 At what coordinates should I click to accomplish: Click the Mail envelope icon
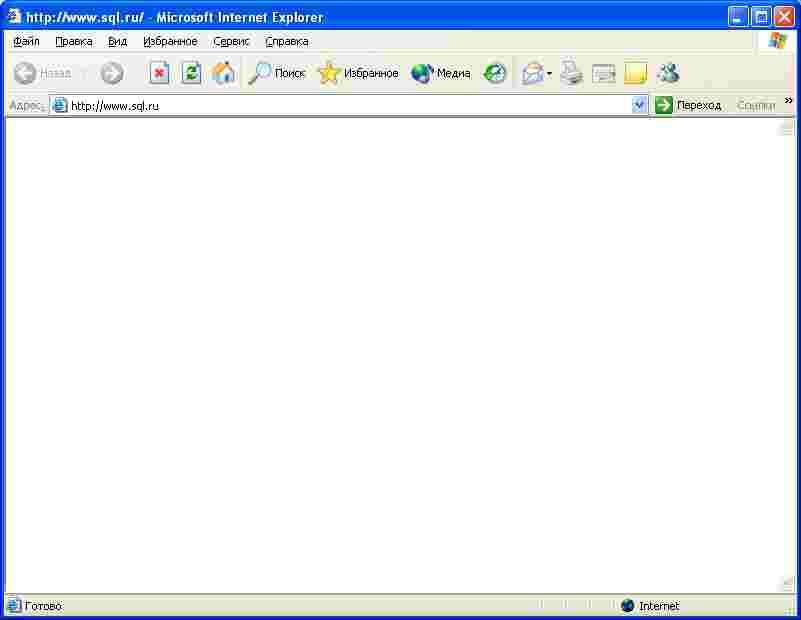click(533, 73)
